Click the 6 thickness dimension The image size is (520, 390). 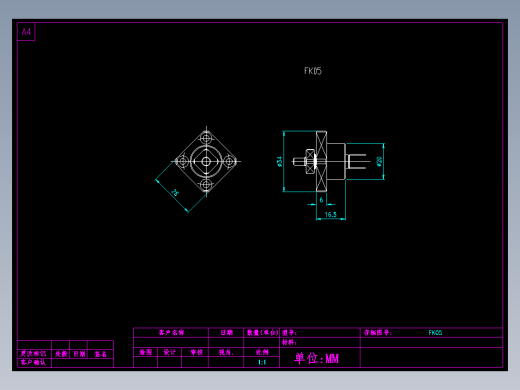click(x=321, y=200)
